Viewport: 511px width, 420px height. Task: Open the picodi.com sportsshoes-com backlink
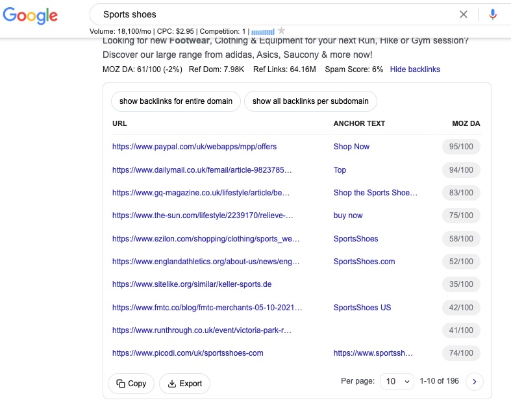point(188,353)
